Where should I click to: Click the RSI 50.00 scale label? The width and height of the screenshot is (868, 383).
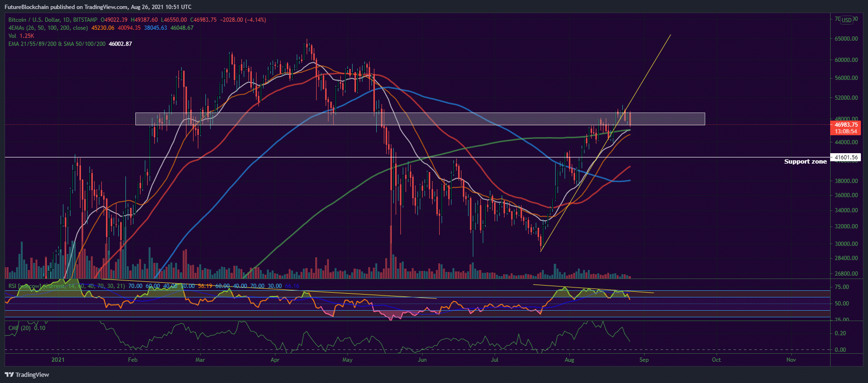coord(842,304)
